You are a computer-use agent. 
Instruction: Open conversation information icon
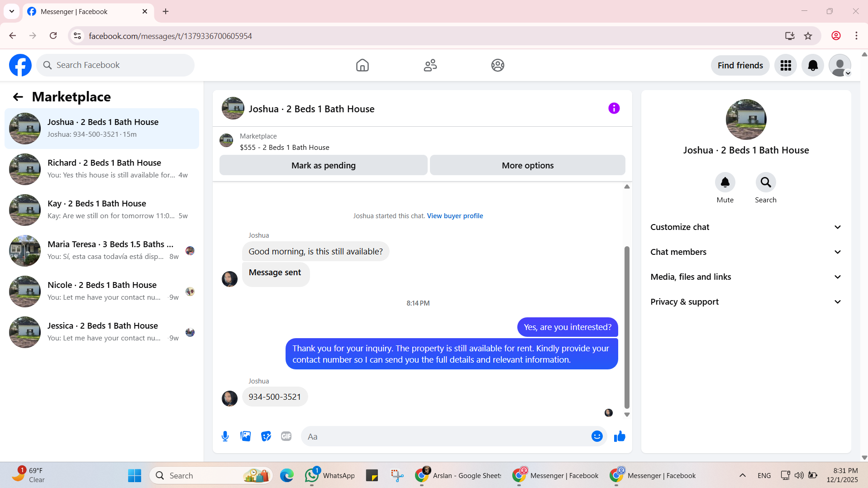pos(614,108)
